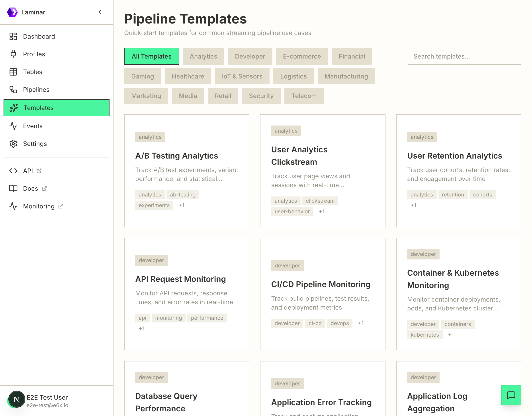Enable the Healthcare filter chip
This screenshot has width=532, height=416.
pos(188,76)
